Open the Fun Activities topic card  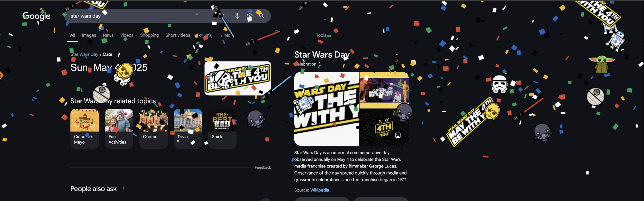(119, 129)
